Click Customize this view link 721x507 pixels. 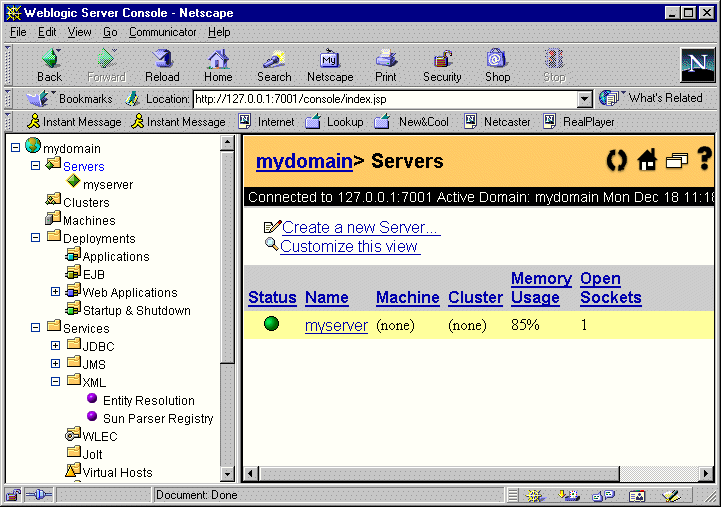349,246
